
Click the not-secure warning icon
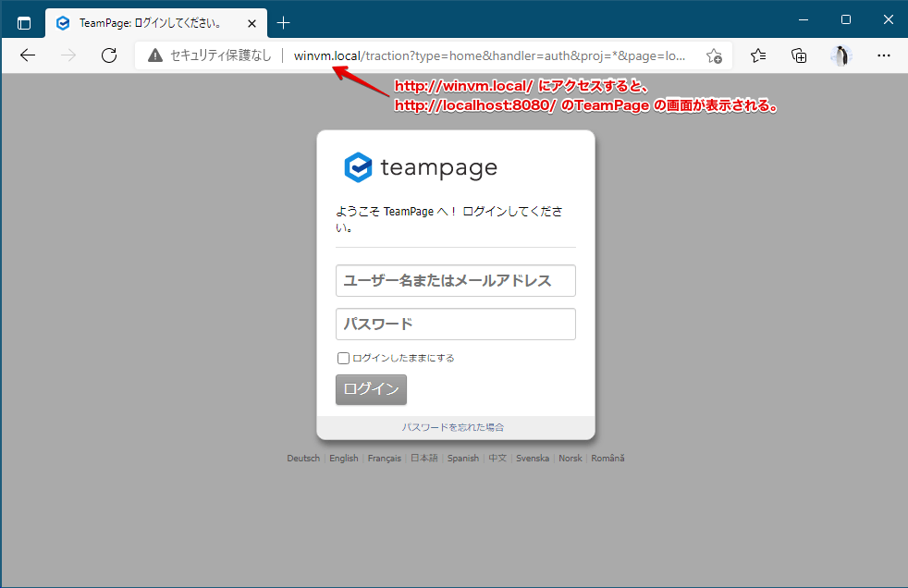coord(154,55)
